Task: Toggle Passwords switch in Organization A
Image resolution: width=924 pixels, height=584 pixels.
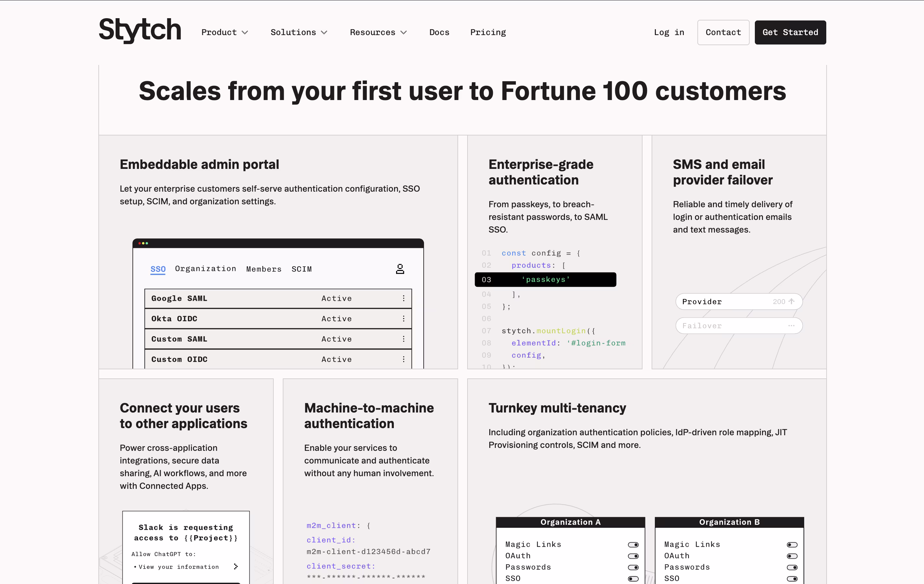Action: [633, 567]
